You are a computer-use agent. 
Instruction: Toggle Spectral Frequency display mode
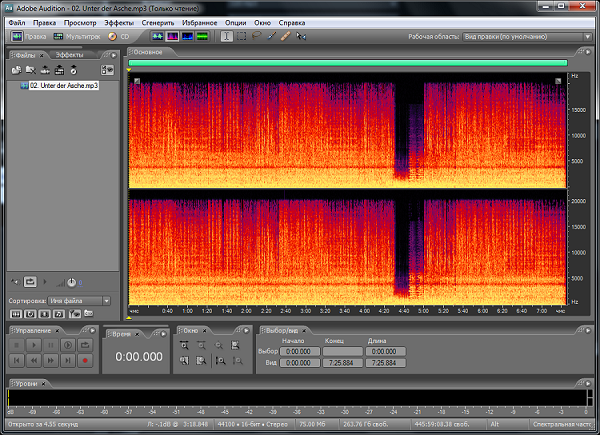click(x=172, y=36)
